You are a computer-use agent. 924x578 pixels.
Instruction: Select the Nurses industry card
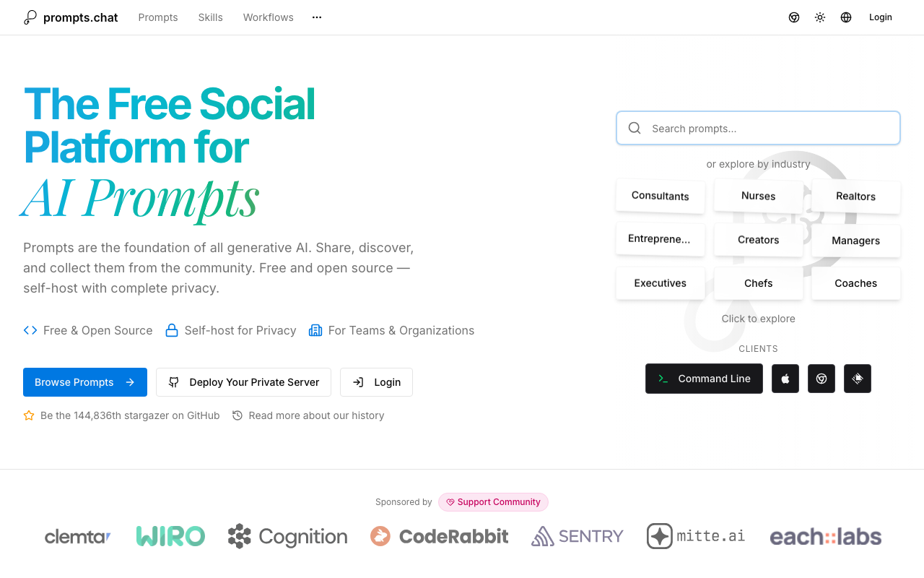tap(758, 196)
